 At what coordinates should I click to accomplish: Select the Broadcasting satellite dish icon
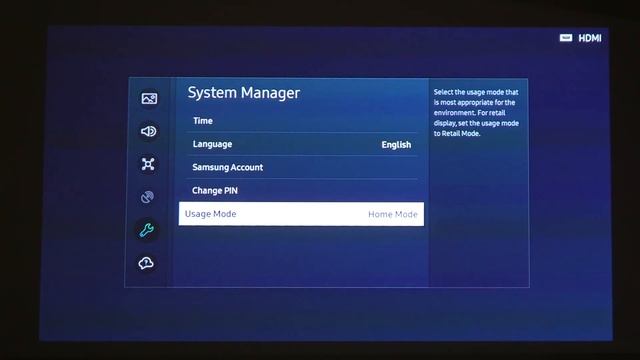tap(147, 197)
